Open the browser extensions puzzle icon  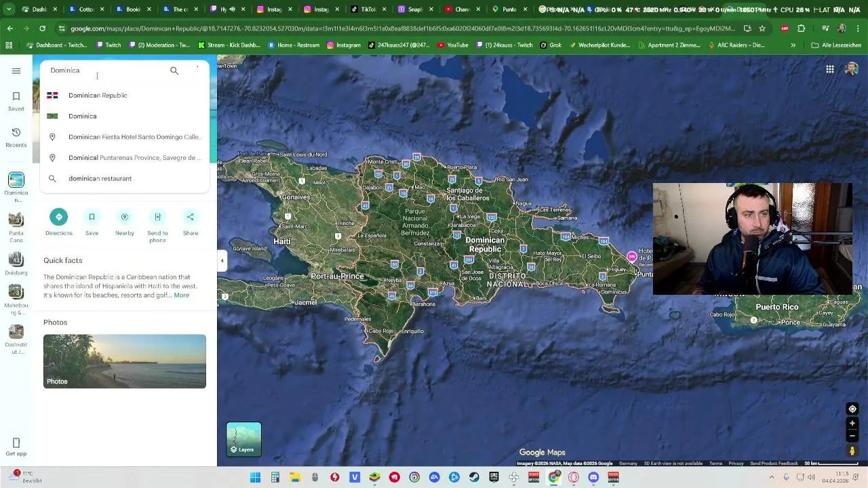pyautogui.click(x=801, y=28)
